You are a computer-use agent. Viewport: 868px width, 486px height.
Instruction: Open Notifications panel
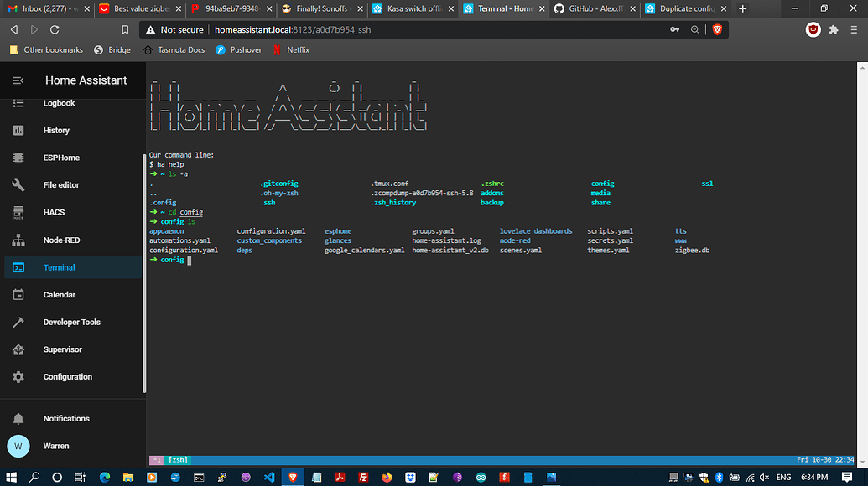coord(72,418)
